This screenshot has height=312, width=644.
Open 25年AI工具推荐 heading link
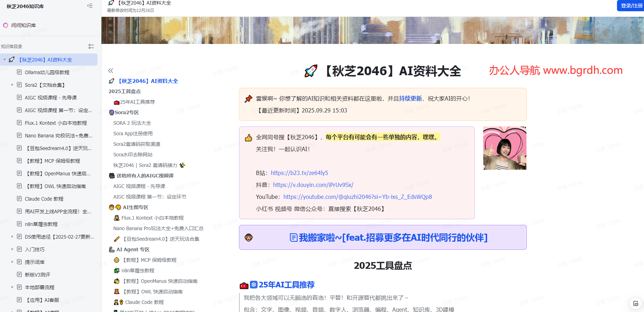[286, 285]
